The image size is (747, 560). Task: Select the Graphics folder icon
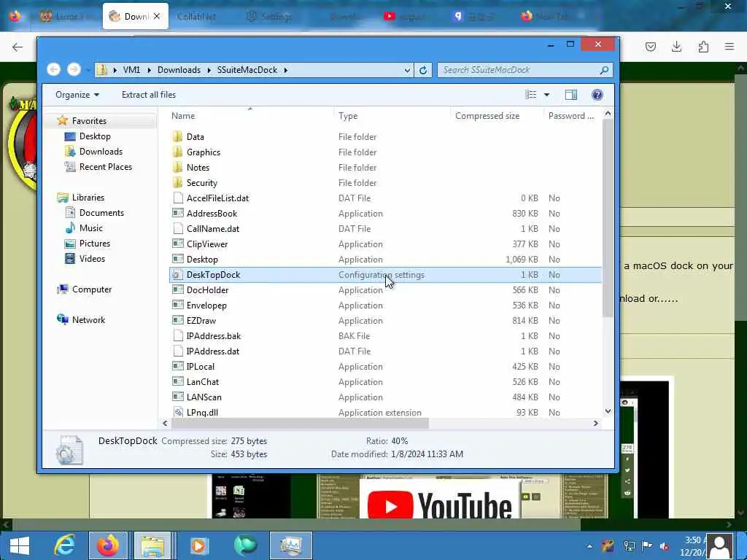click(x=178, y=152)
